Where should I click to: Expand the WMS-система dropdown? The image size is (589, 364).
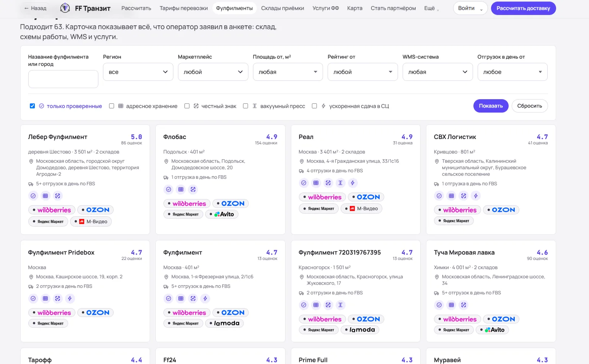point(438,72)
